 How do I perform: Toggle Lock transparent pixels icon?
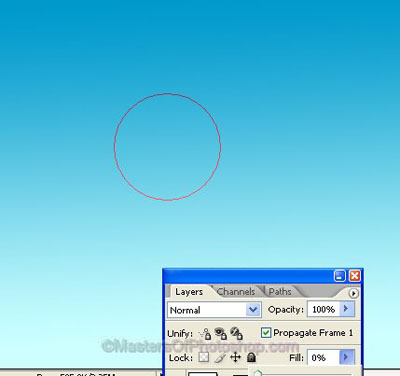[204, 357]
